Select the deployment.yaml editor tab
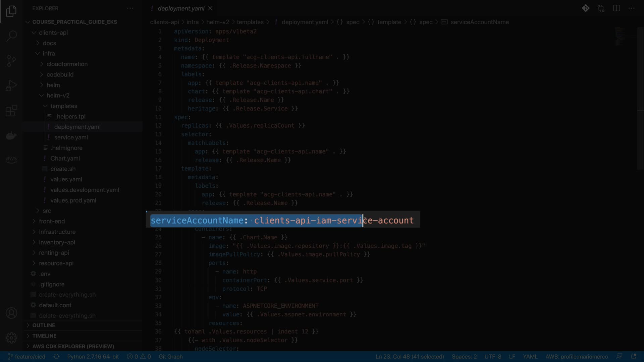Screen dimensions: 644x362 pyautogui.click(x=180, y=8)
